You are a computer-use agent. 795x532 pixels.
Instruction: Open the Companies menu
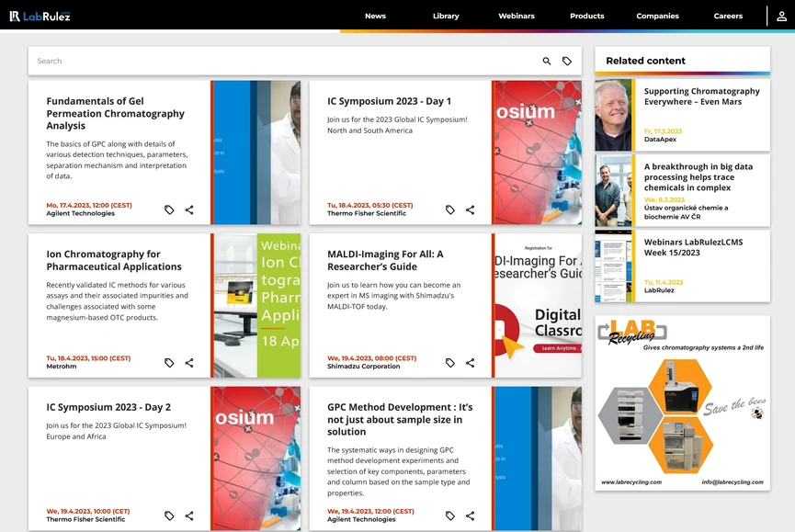click(x=657, y=16)
